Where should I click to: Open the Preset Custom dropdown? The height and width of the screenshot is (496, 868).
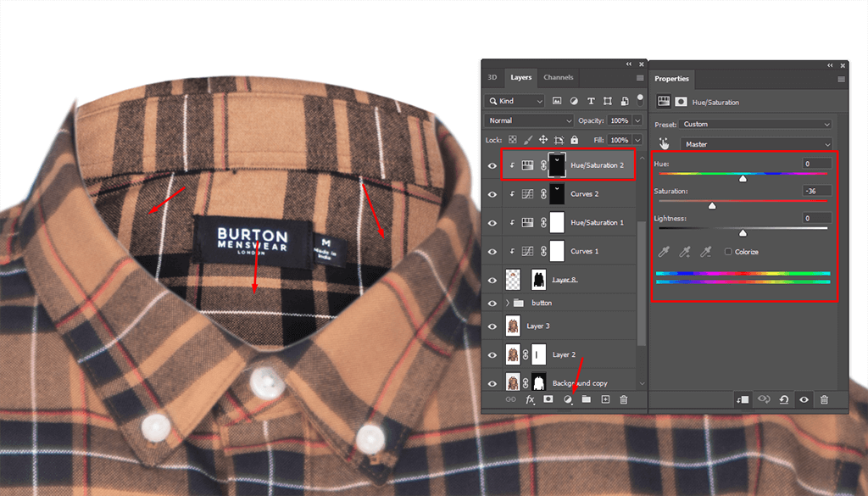point(755,124)
